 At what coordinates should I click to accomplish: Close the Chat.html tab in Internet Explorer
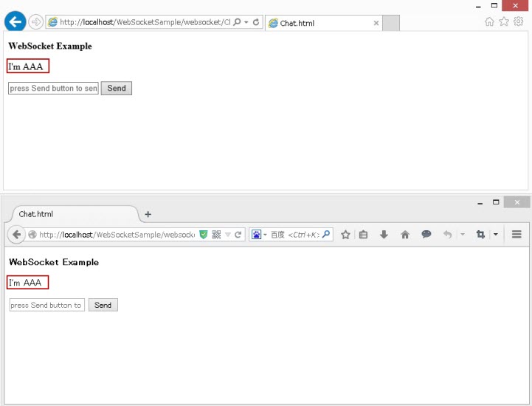point(376,23)
